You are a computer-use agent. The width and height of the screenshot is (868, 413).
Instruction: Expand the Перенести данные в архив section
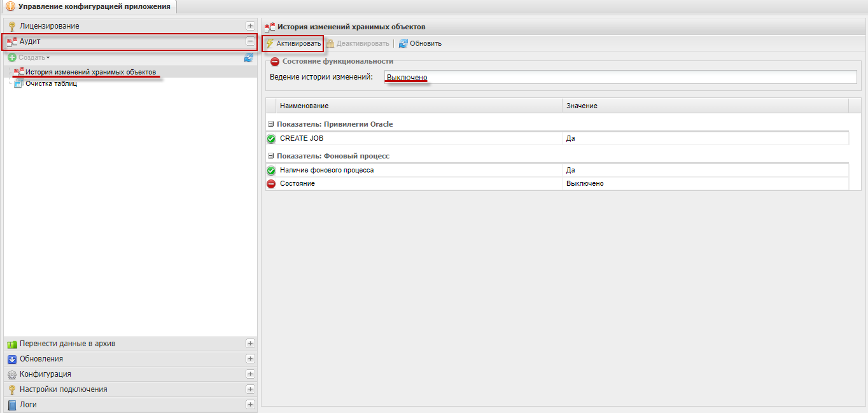click(x=250, y=344)
